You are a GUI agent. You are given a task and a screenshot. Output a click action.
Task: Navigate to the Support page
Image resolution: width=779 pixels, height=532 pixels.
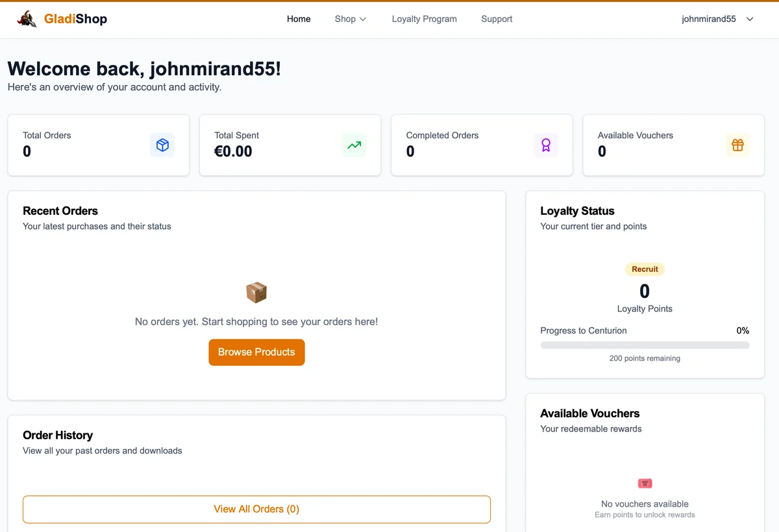tap(497, 19)
